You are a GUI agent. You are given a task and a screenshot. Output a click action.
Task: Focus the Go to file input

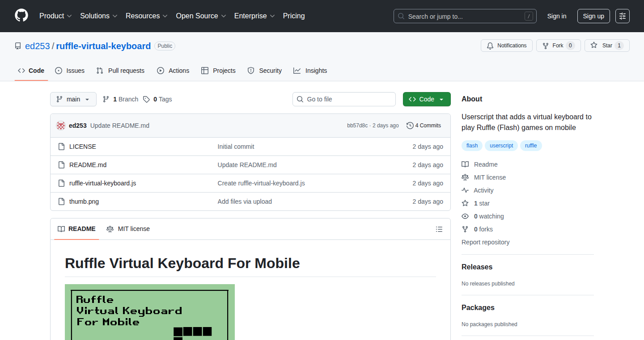(344, 99)
